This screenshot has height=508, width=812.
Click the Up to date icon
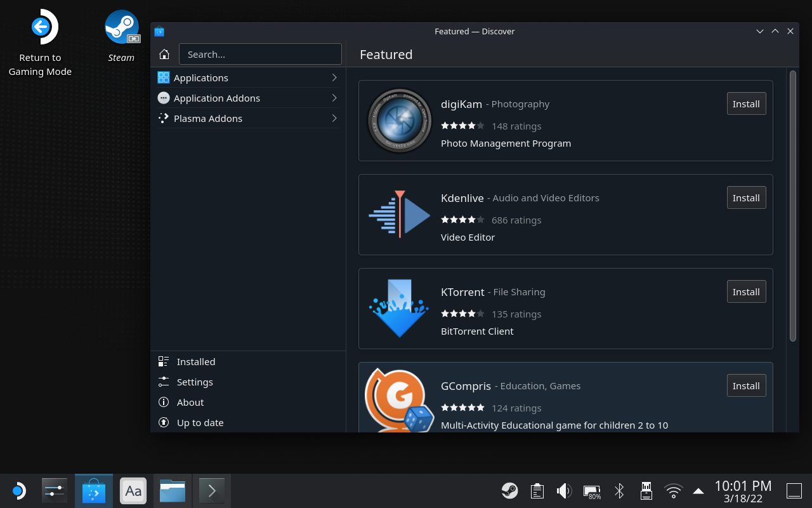pyautogui.click(x=164, y=422)
